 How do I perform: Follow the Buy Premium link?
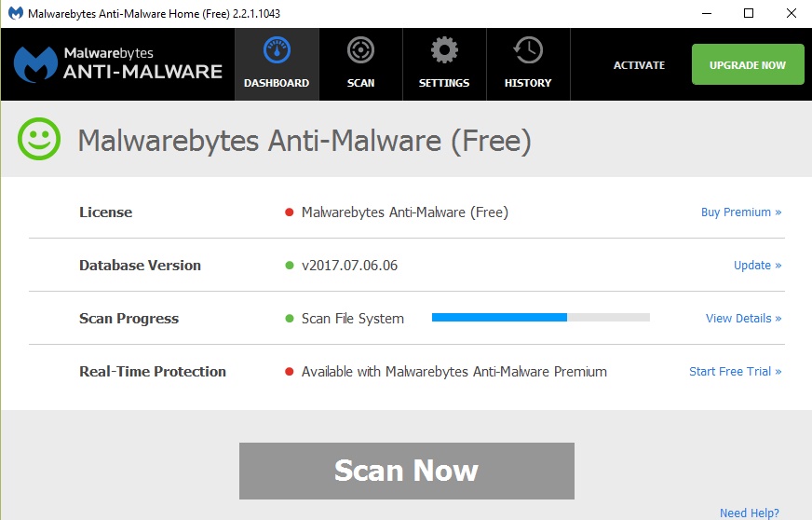(741, 212)
